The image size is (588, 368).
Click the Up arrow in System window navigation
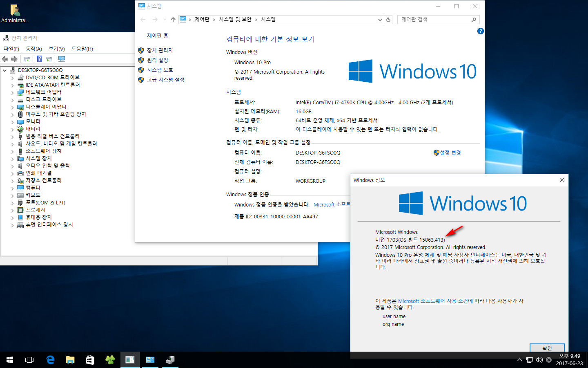coord(173,20)
